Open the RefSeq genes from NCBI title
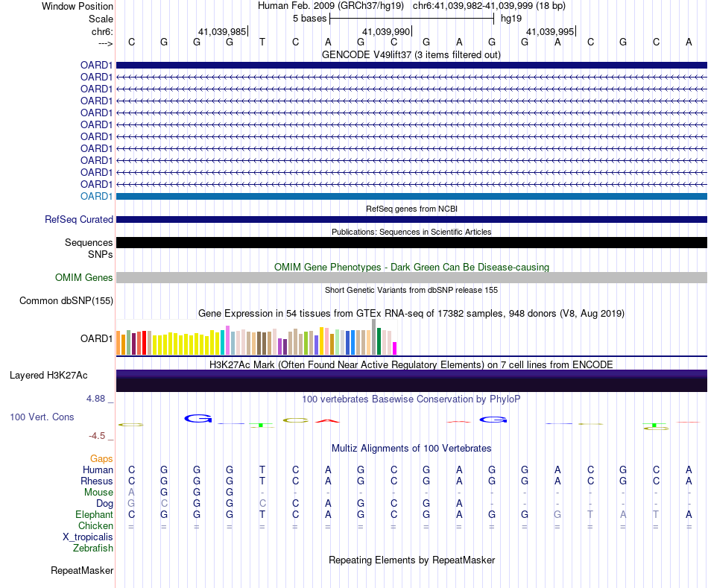 411,209
